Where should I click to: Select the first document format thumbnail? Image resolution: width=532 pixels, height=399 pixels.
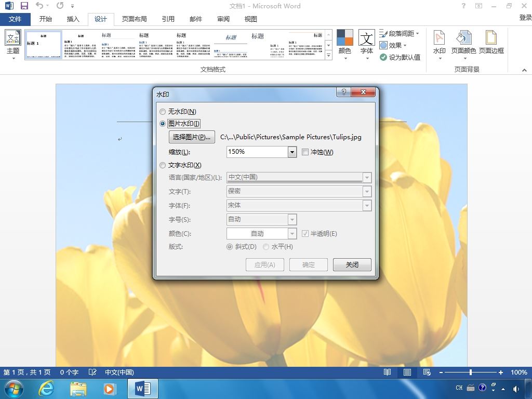(x=44, y=45)
